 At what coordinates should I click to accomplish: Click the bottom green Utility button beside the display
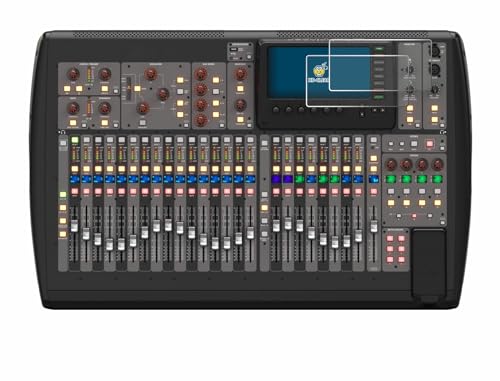[x=379, y=97]
